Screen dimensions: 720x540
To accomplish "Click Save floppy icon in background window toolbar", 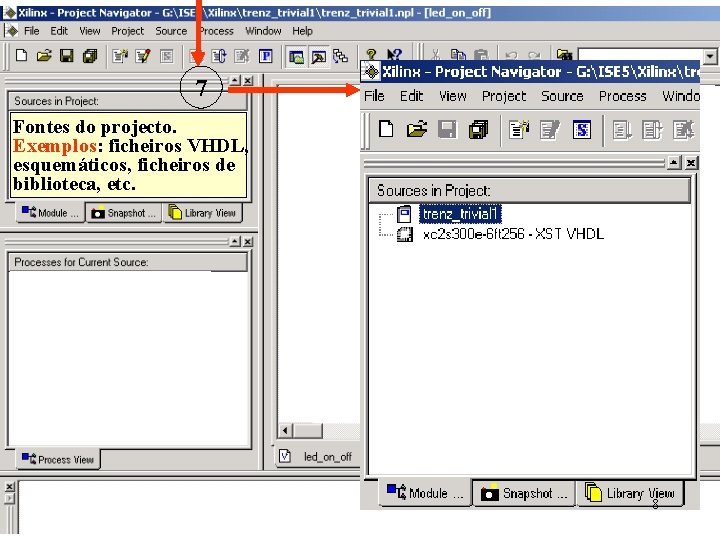I will click(x=67, y=56).
